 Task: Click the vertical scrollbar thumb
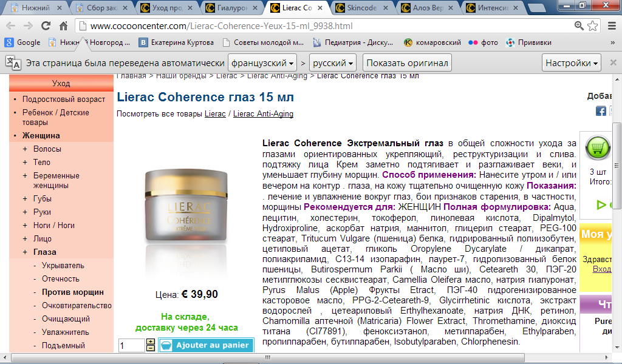coord(617,166)
